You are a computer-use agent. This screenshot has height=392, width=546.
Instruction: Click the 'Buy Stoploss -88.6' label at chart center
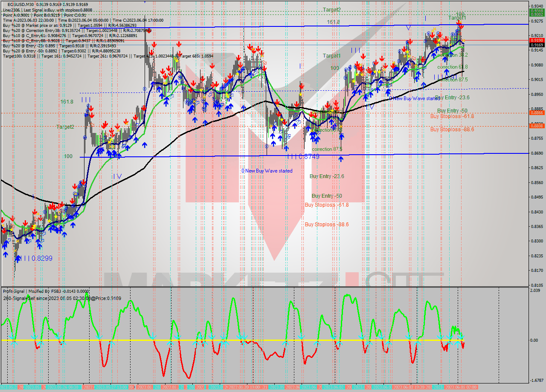327,225
